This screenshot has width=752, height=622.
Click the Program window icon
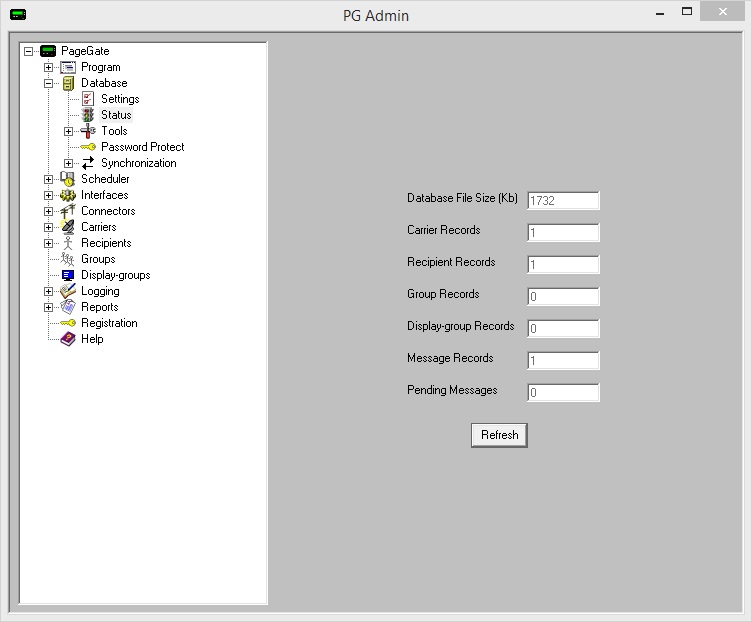coord(68,67)
